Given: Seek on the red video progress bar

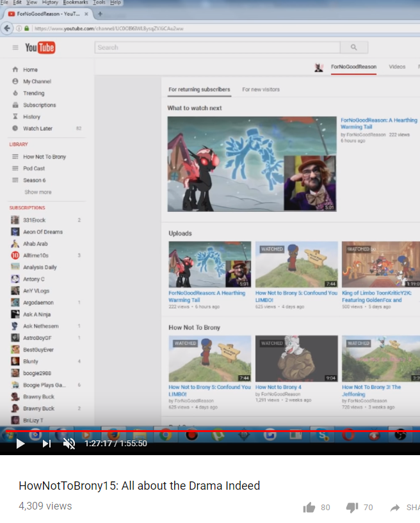Looking at the screenshot, I should pyautogui.click(x=212, y=431).
